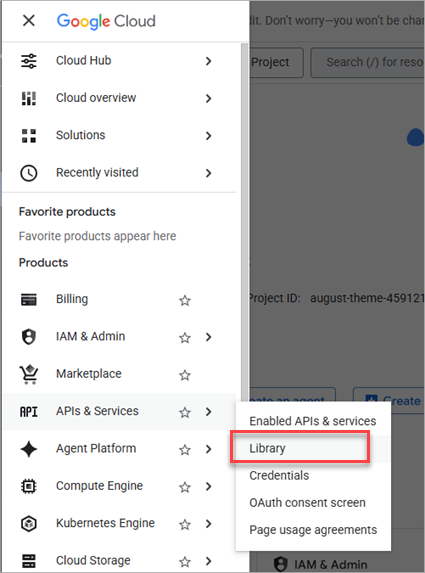The height and width of the screenshot is (573, 425).
Task: Favorite Agent Platform with its star
Action: 185,449
